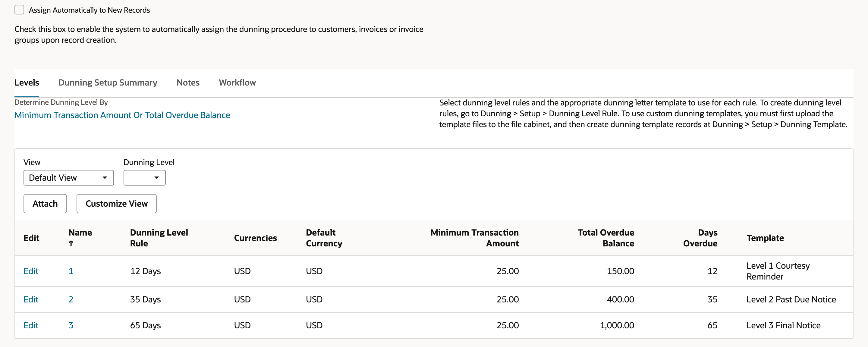Click the Dunning Level Rule column header
The image size is (868, 347).
pyautogui.click(x=159, y=238)
